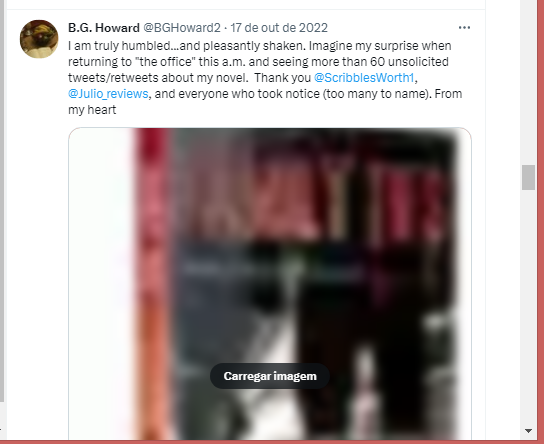Open the tweet by clicking its body text
544x444 pixels.
click(x=265, y=78)
